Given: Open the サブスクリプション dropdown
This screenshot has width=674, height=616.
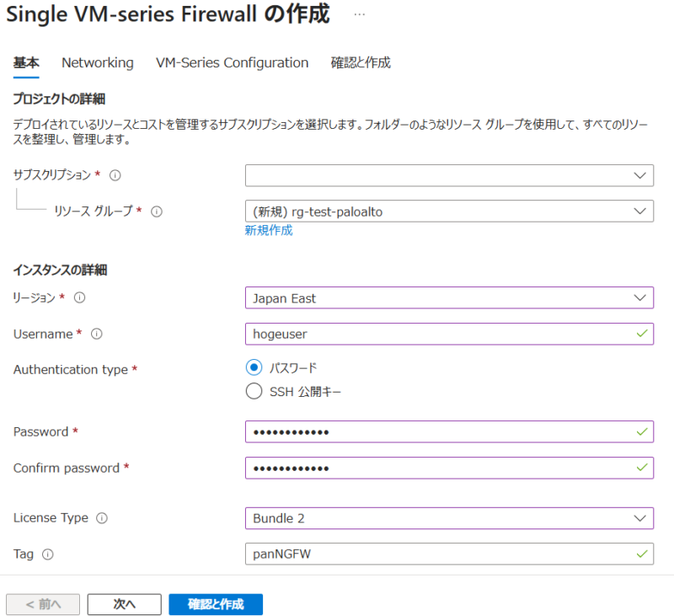Looking at the screenshot, I should point(449,175).
